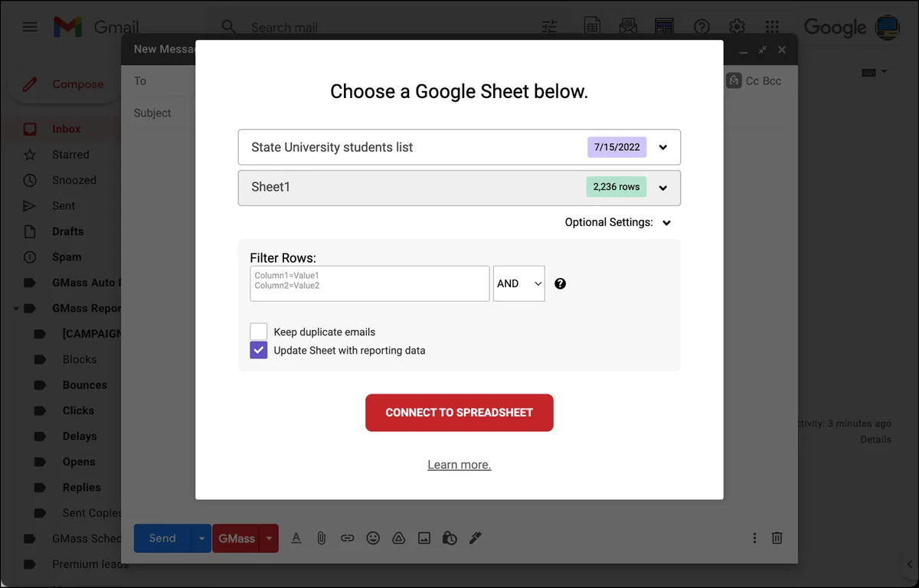Add Cc recipients in compose
Screen dimensions: 919x588
pyautogui.click(x=753, y=80)
